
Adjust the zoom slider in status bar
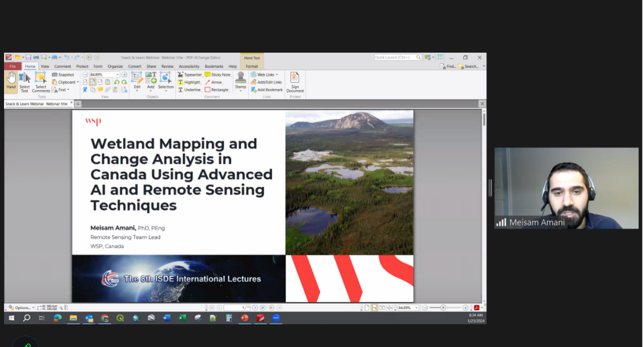click(443, 307)
